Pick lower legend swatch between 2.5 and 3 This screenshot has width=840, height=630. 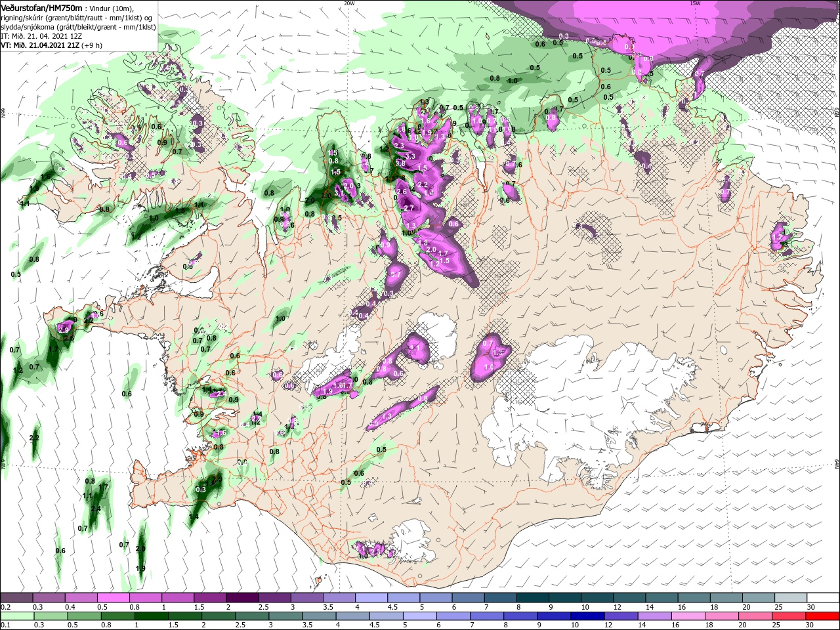click(x=251, y=616)
